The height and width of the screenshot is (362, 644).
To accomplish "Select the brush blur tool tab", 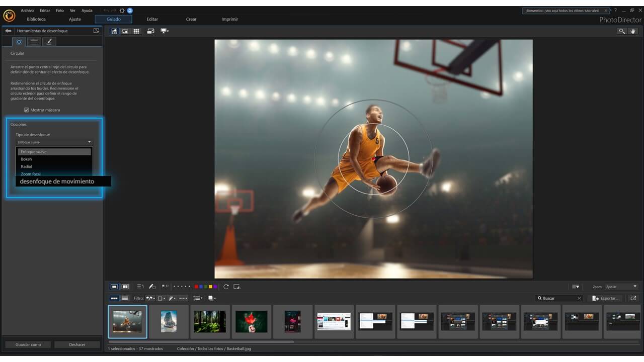I will pyautogui.click(x=49, y=42).
